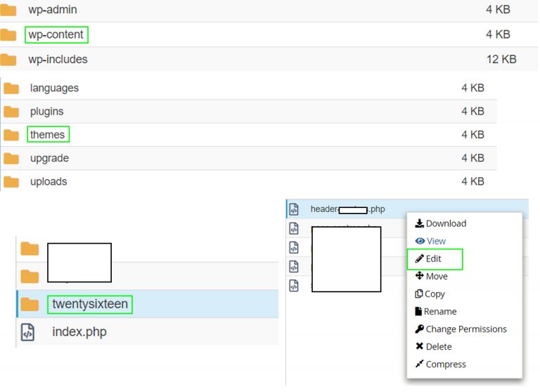Screen dimensions: 540x392
Task: Click the header php file icon
Action: coord(295,209)
